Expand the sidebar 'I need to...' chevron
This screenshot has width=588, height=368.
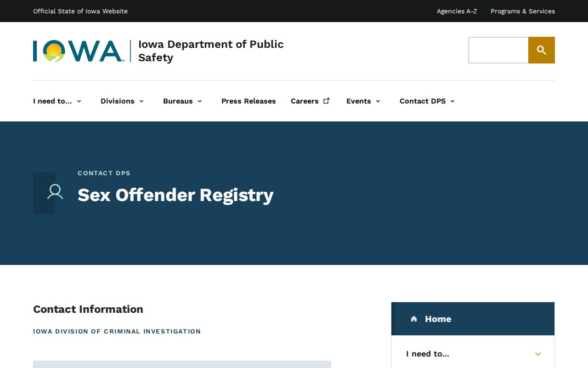(538, 354)
